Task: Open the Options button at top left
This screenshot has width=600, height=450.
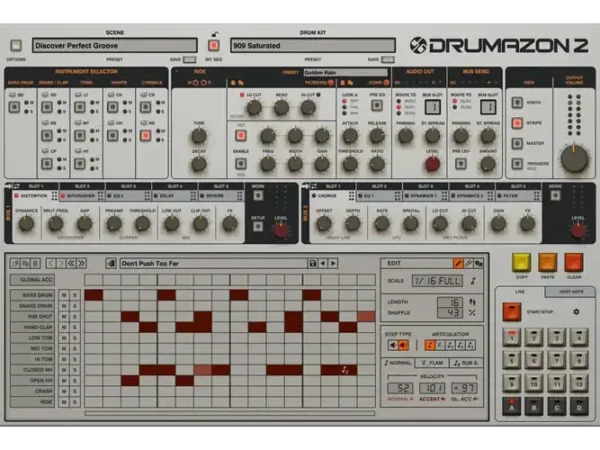Action: coord(16,46)
